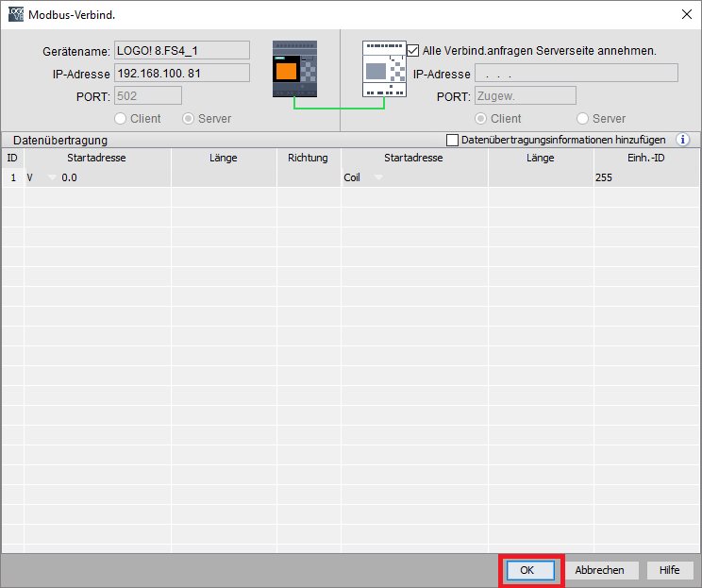Click the IP-Adresse field 192.168.100.81
This screenshot has height=588, width=702.
coord(182,73)
